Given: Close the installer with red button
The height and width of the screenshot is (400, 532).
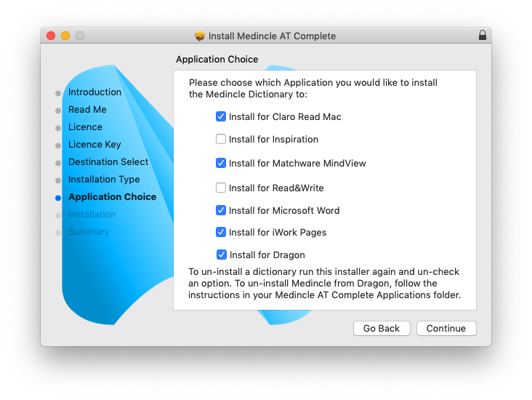Looking at the screenshot, I should point(51,36).
